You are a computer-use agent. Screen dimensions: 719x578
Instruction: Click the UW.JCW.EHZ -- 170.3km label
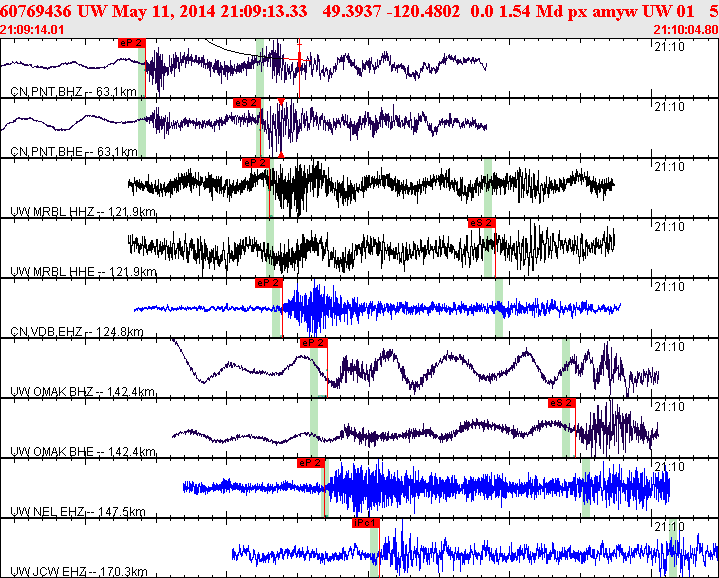coord(79,572)
